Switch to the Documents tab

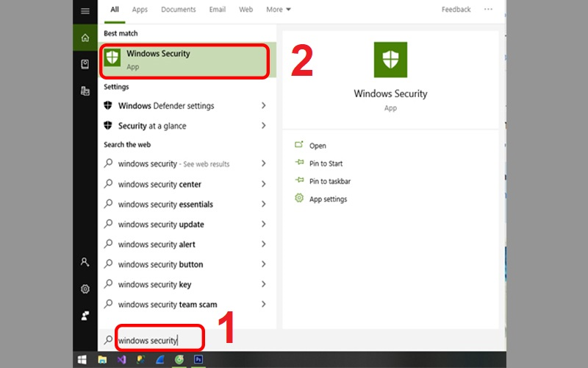click(178, 10)
